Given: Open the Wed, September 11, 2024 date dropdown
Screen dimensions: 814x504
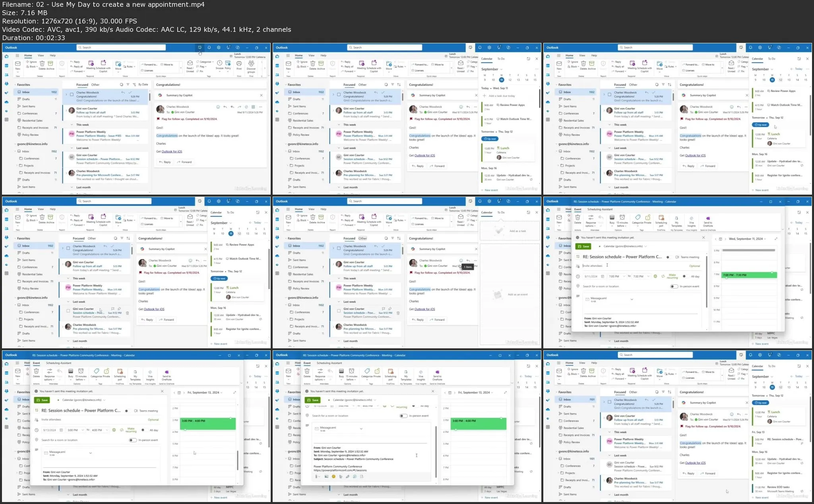Looking at the screenshot, I should pyautogui.click(x=747, y=239).
